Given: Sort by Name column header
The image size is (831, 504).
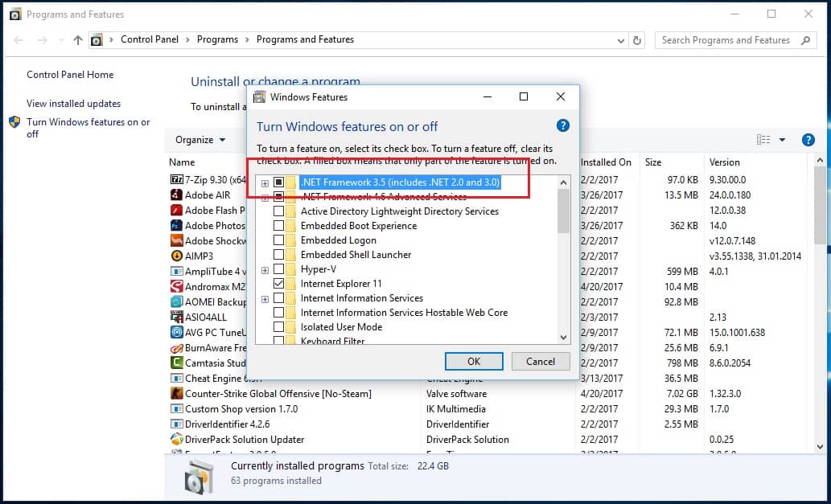Looking at the screenshot, I should pyautogui.click(x=182, y=162).
